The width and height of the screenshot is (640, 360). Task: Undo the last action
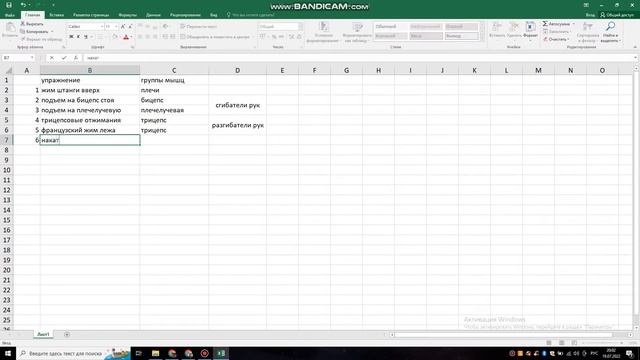pos(23,5)
